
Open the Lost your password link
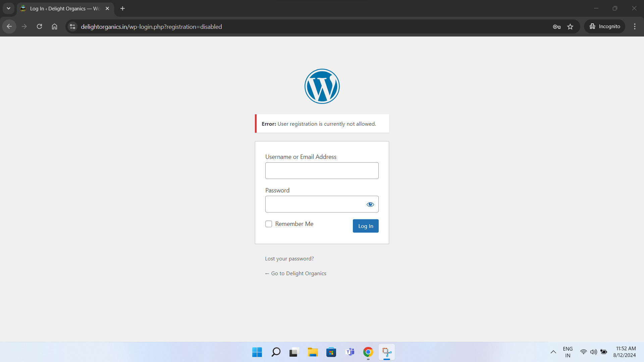pos(289,259)
